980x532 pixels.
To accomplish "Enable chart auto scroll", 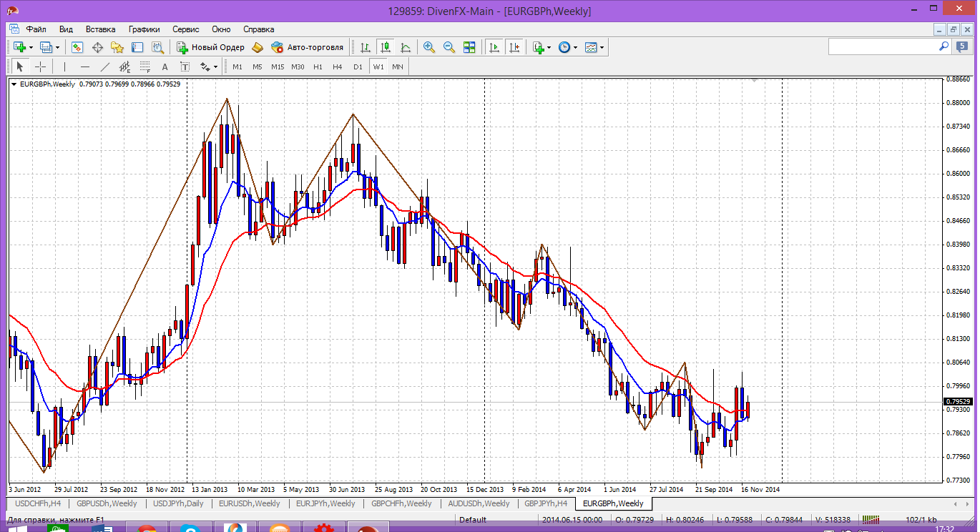I will [494, 47].
